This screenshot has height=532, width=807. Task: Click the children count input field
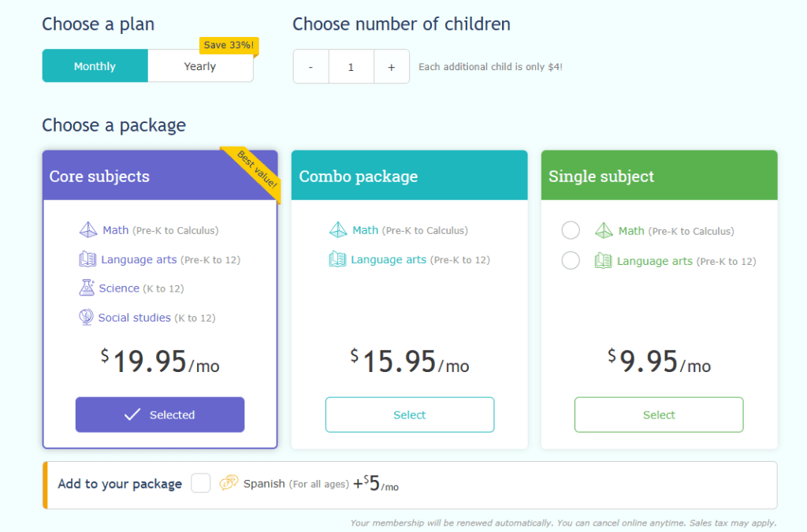[351, 66]
